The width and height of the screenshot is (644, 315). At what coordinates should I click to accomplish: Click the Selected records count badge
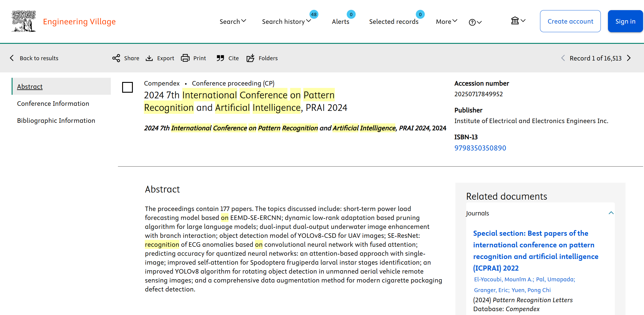(x=420, y=14)
